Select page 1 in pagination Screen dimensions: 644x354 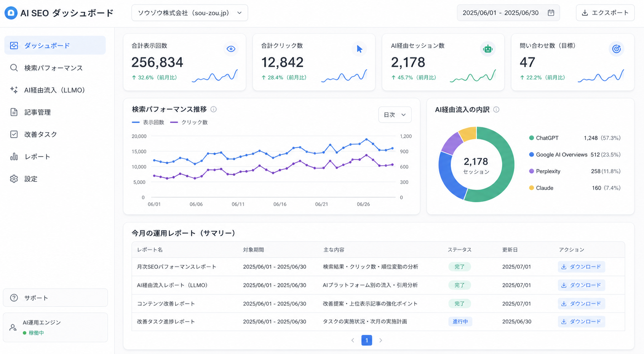(367, 340)
